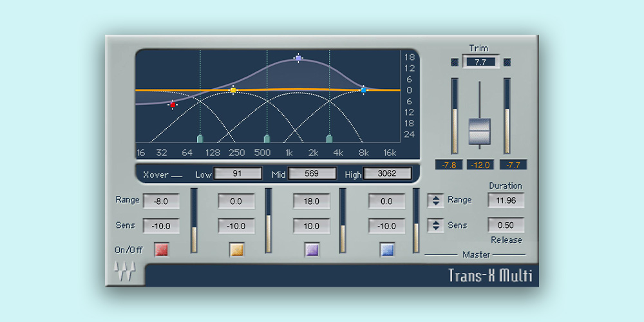Click the low band Range field showing -8.0
This screenshot has width=644, height=322.
tap(161, 201)
